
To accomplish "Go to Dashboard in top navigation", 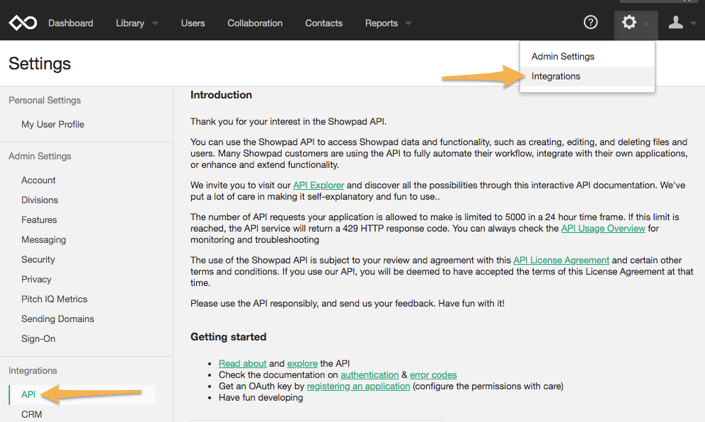I will [x=71, y=23].
